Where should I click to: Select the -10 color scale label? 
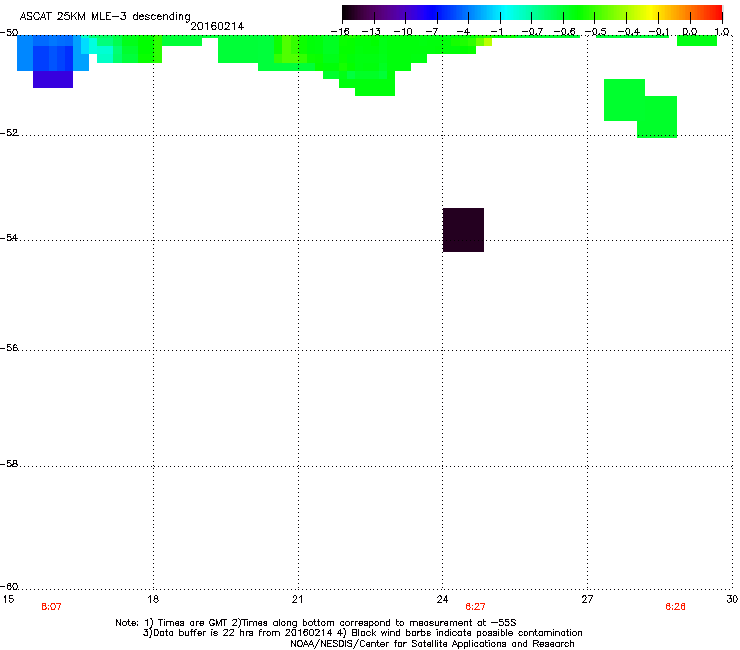[x=403, y=32]
